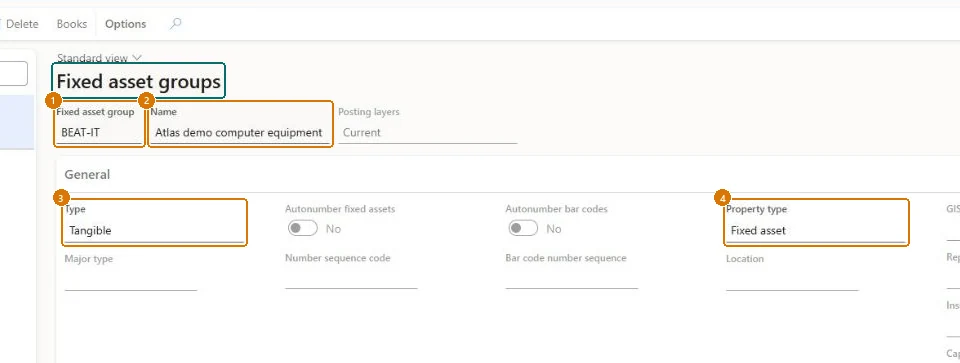Click the Number sequence code field
The width and height of the screenshot is (960, 363).
click(x=351, y=279)
